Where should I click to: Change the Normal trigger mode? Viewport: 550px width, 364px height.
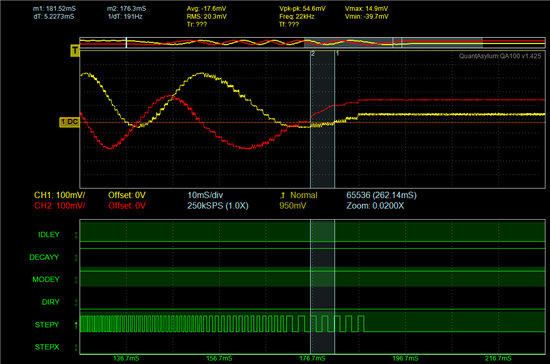(304, 195)
